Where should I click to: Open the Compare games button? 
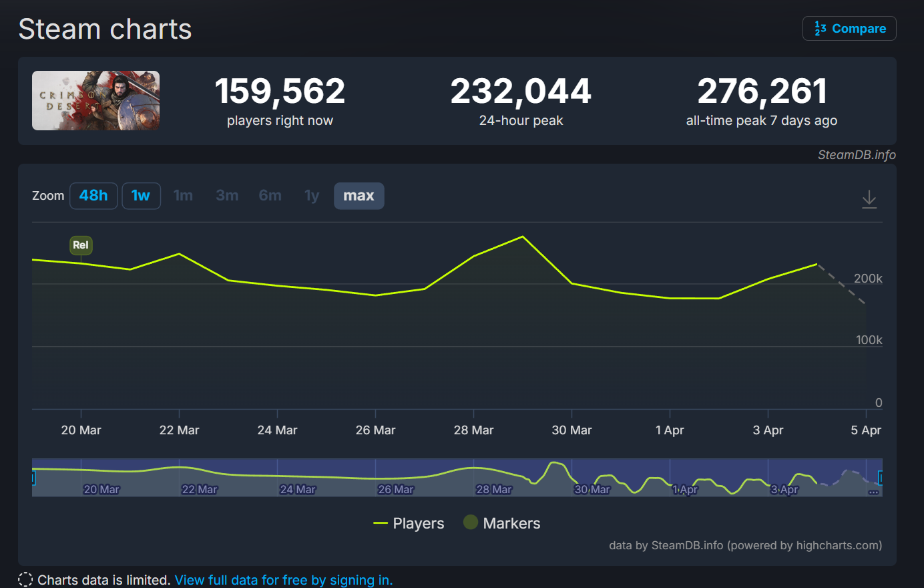[849, 29]
